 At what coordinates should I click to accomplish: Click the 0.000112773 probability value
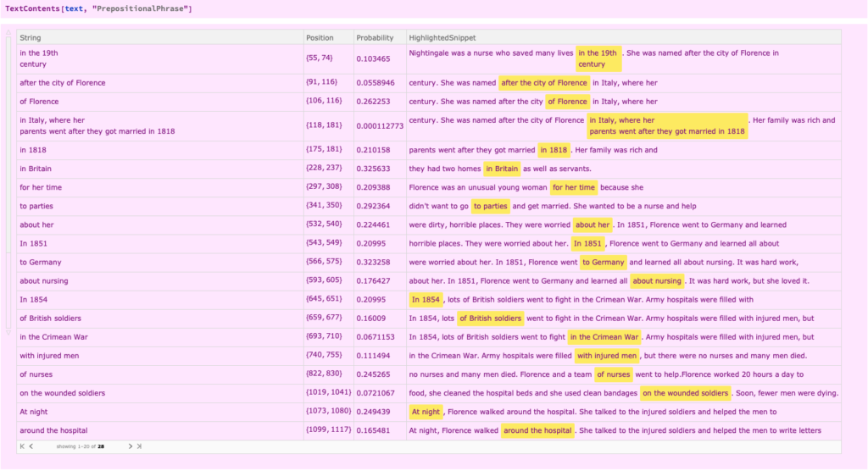[x=380, y=126]
